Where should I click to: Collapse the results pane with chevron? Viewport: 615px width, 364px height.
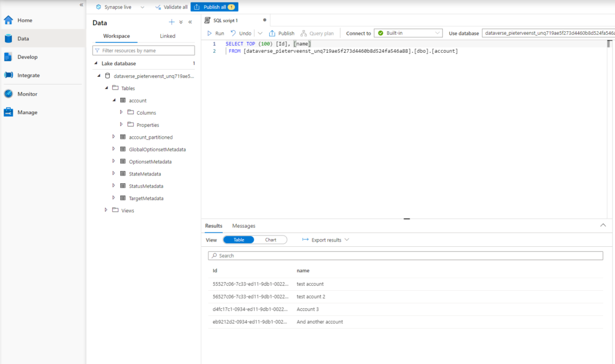coord(603,225)
